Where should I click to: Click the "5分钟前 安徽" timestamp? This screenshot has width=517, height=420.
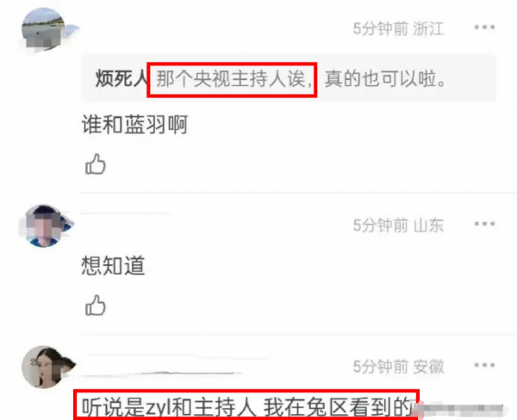[398, 367]
